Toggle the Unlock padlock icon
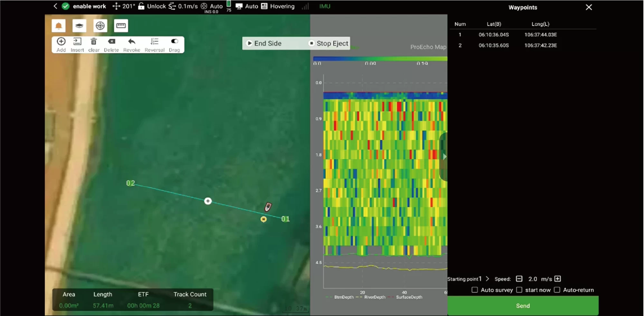The image size is (644, 316). 141,6
